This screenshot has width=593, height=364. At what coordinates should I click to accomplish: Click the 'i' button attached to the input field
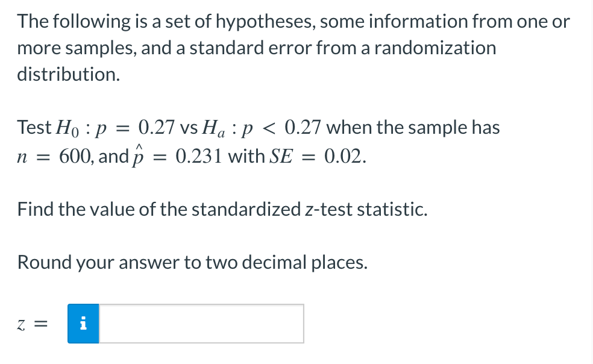[x=83, y=324]
